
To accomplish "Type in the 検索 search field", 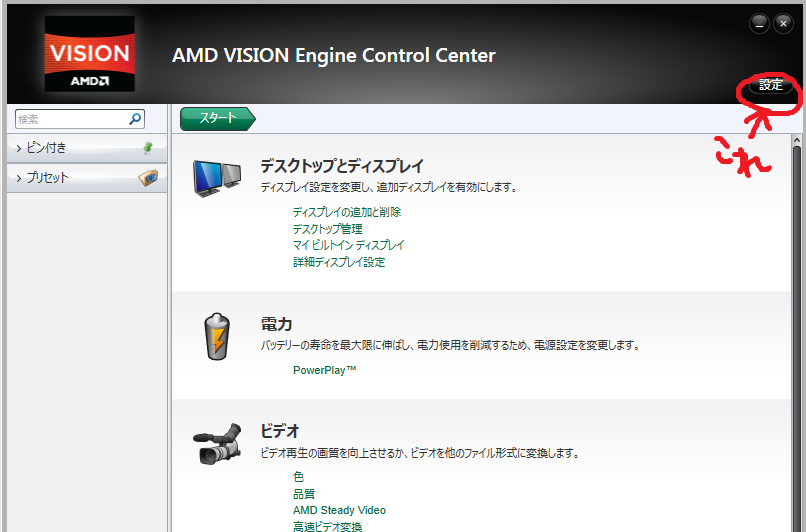I will click(70, 119).
